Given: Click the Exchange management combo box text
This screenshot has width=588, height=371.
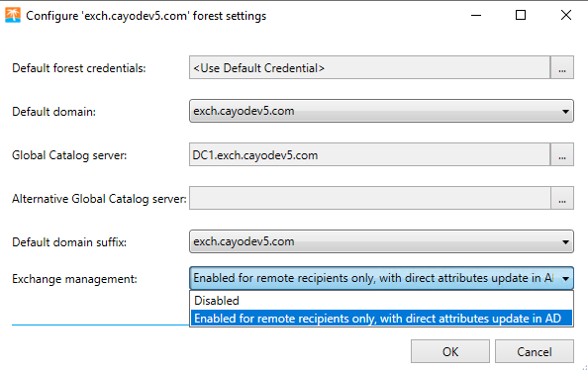Looking at the screenshot, I should (373, 278).
